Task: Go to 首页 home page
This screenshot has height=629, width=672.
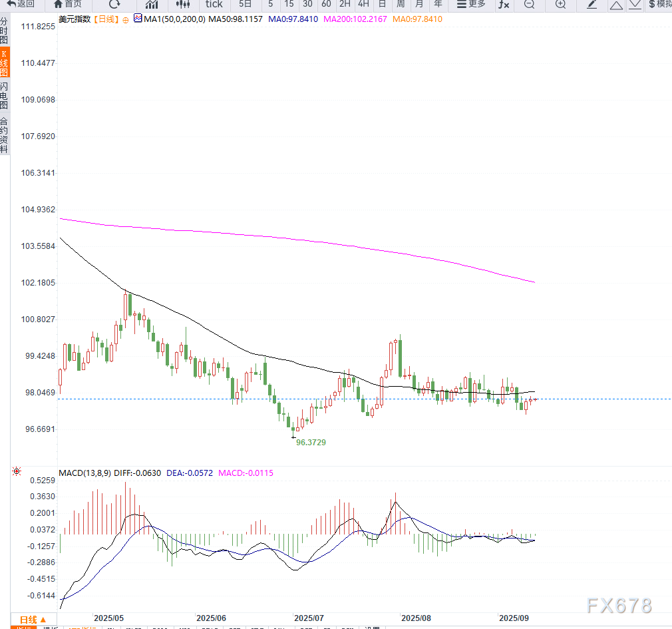Action: coord(68,4)
